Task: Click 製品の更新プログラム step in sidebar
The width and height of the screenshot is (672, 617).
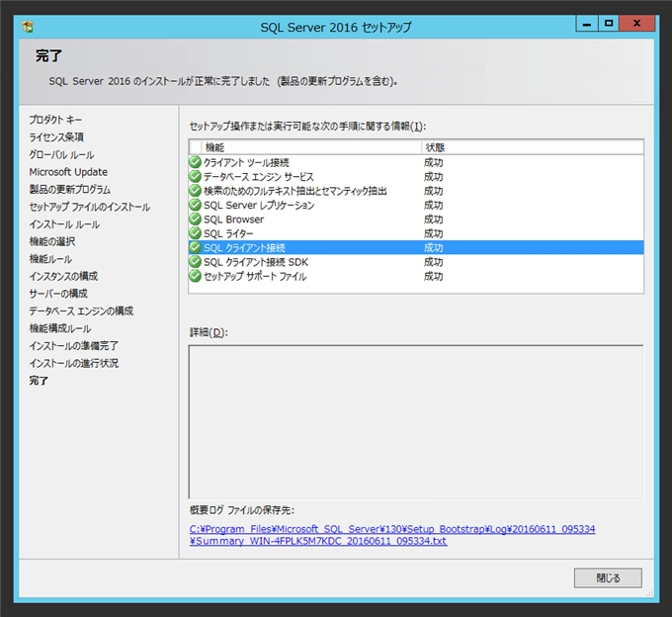Action: click(70, 189)
